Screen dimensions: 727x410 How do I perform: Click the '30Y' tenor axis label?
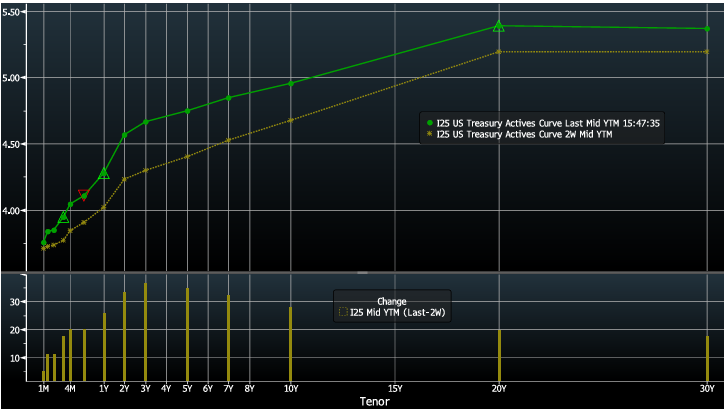pos(707,389)
